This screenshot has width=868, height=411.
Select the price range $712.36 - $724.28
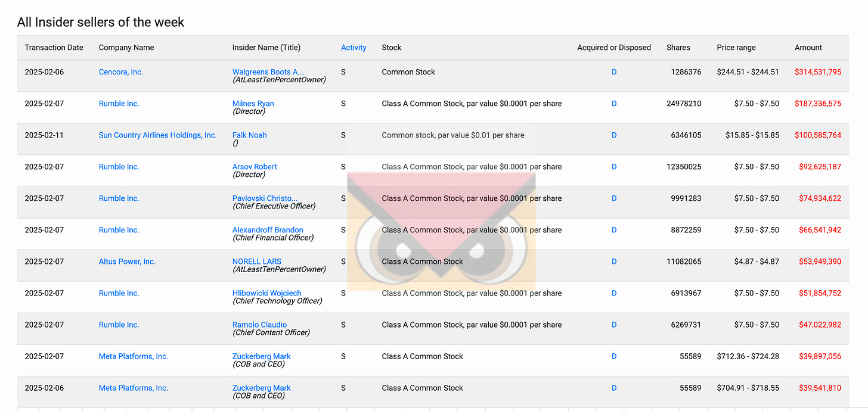pyautogui.click(x=748, y=356)
